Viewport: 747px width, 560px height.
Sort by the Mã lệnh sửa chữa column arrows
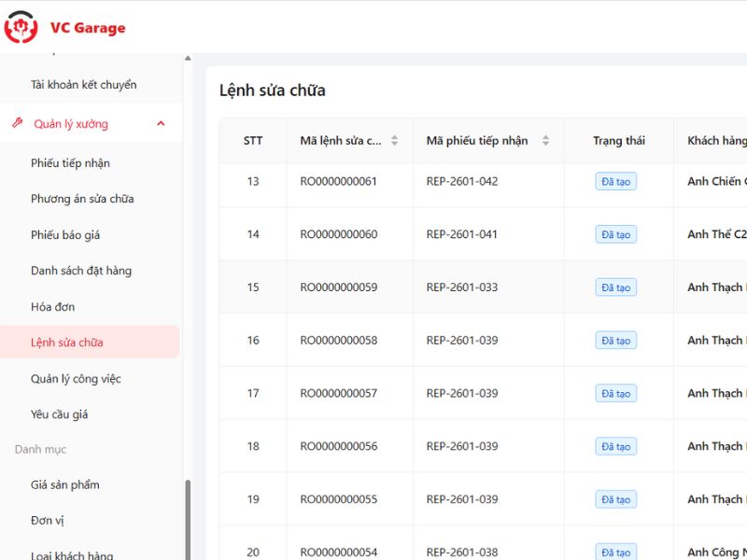[394, 141]
